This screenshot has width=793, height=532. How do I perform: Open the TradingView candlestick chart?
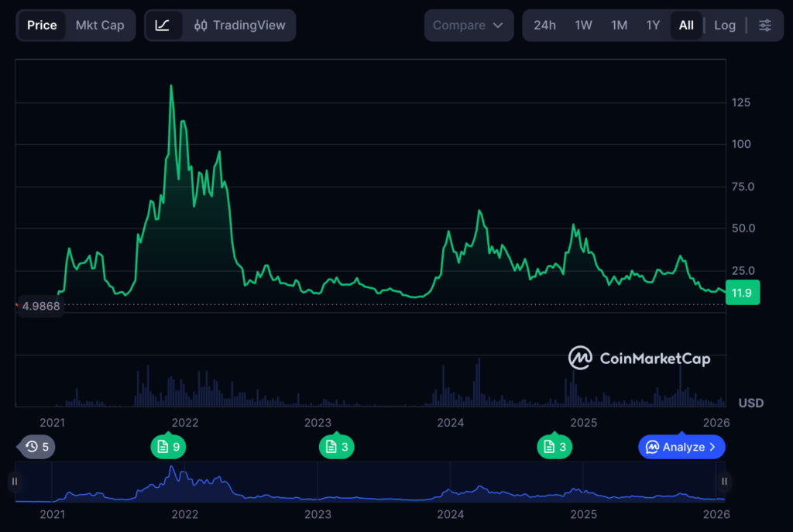[239, 26]
